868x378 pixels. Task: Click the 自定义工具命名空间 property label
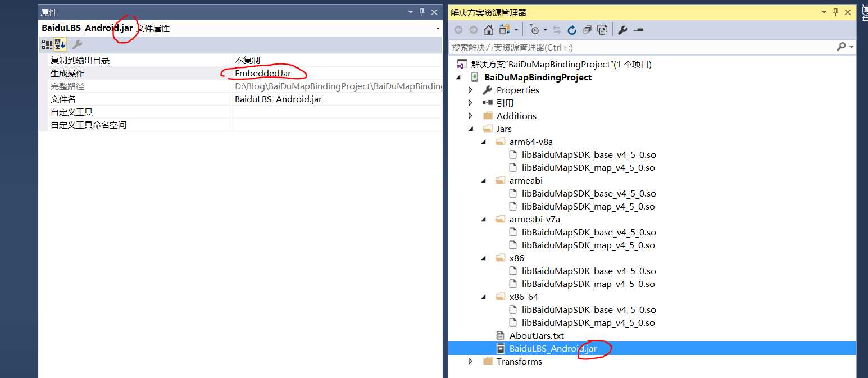tap(88, 125)
